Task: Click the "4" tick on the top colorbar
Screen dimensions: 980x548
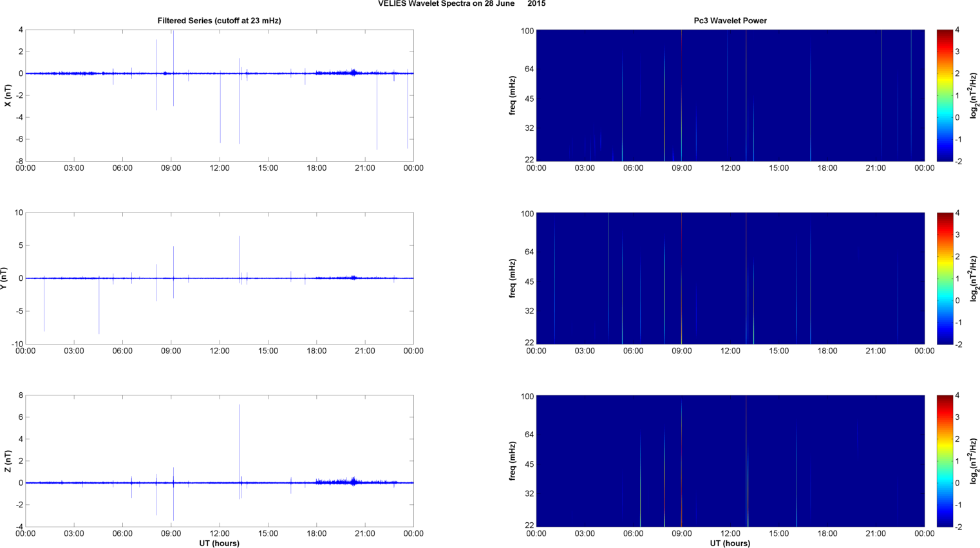Action: tap(957, 30)
